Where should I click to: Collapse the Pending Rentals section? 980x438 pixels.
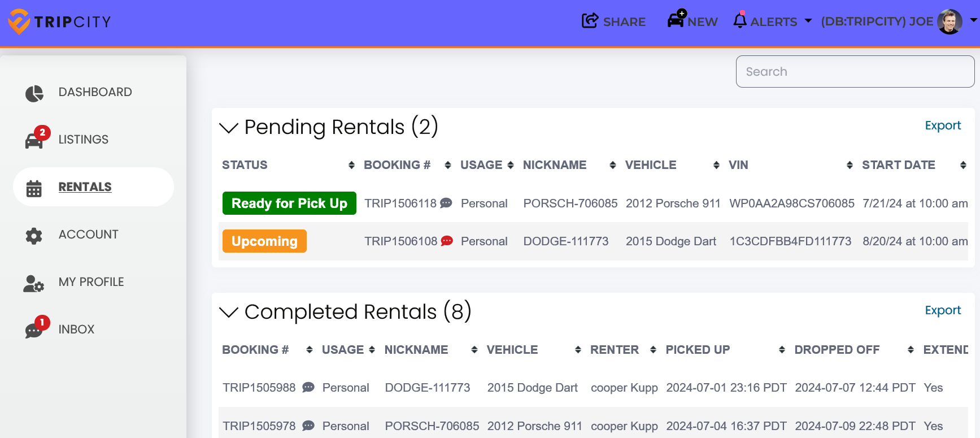pyautogui.click(x=229, y=128)
